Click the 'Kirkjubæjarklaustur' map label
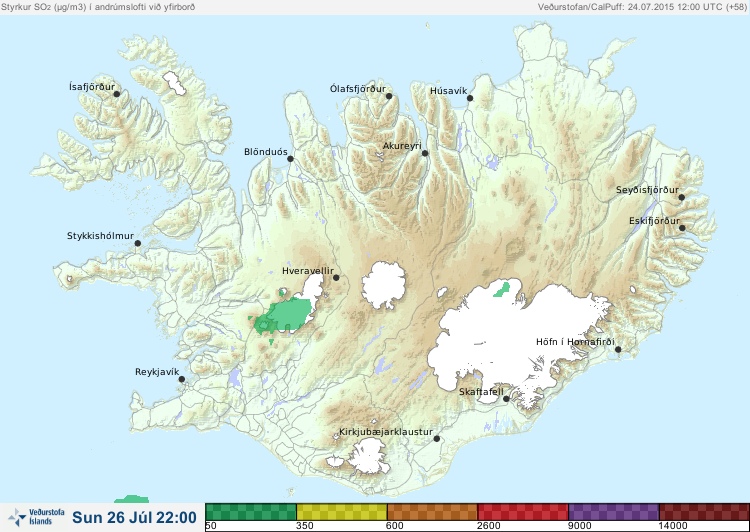 [386, 432]
